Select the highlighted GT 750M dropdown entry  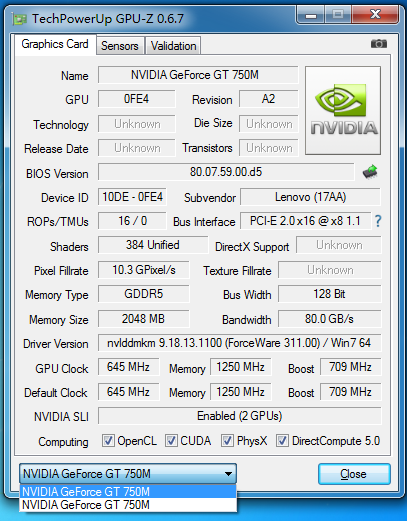tap(128, 492)
